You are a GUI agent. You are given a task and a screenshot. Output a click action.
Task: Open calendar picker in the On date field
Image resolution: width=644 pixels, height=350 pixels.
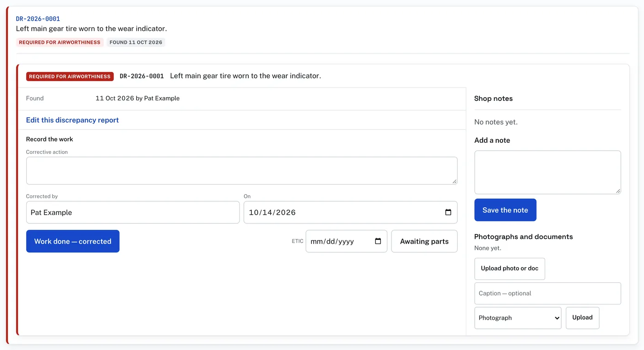pos(448,212)
